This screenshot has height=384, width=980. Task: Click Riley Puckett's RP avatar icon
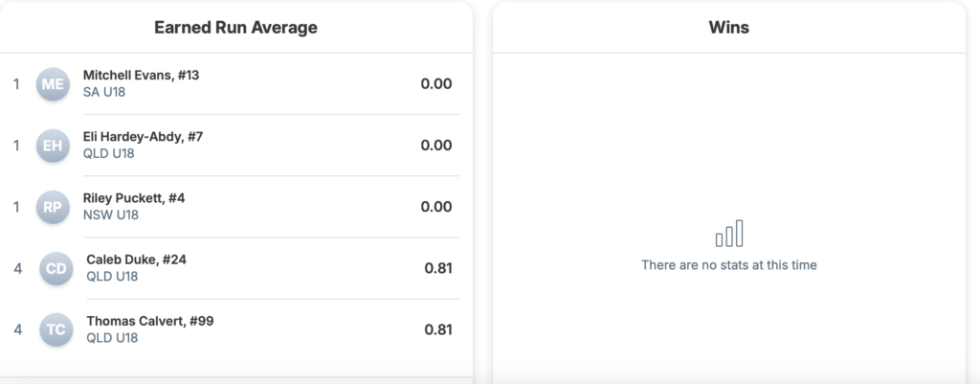click(53, 207)
